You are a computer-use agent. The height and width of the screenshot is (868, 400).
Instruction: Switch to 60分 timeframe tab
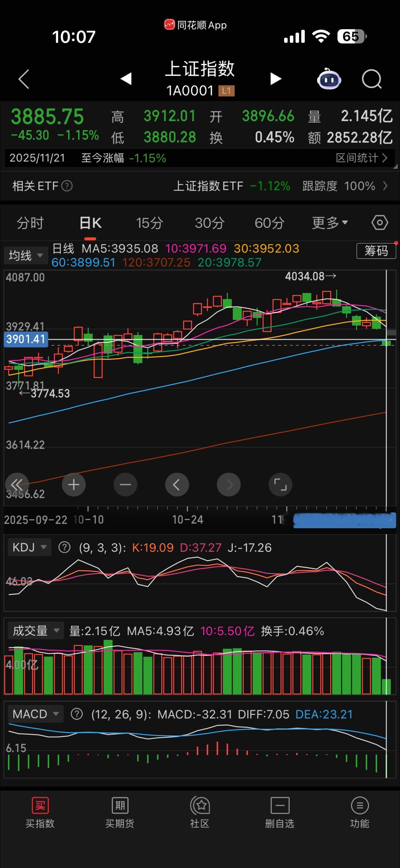pos(270,223)
